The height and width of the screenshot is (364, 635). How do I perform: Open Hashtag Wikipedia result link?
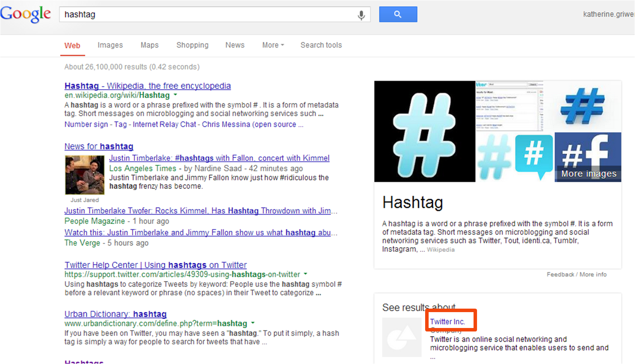(148, 86)
